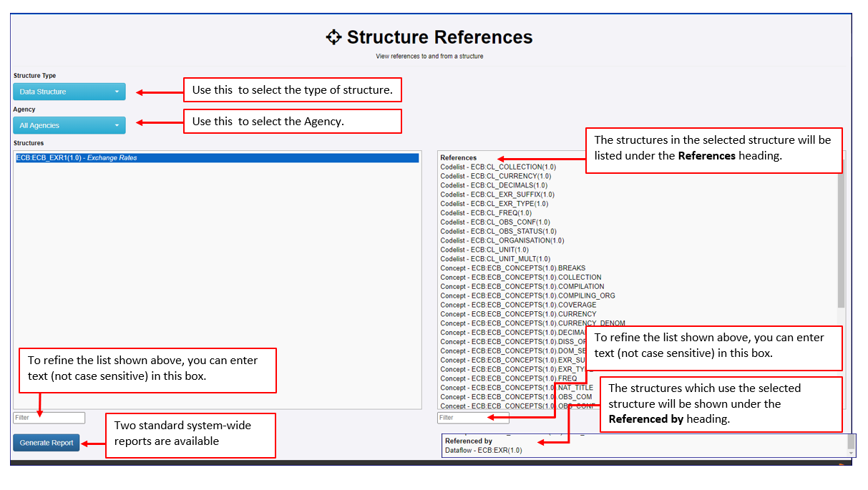Click the chevron on the Data Structure dropdown
868x490 pixels.
[118, 92]
